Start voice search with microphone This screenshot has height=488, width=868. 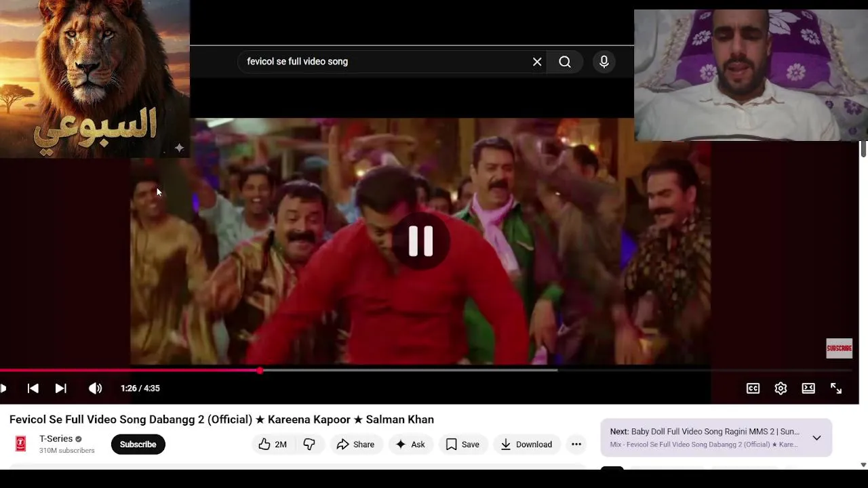click(604, 62)
